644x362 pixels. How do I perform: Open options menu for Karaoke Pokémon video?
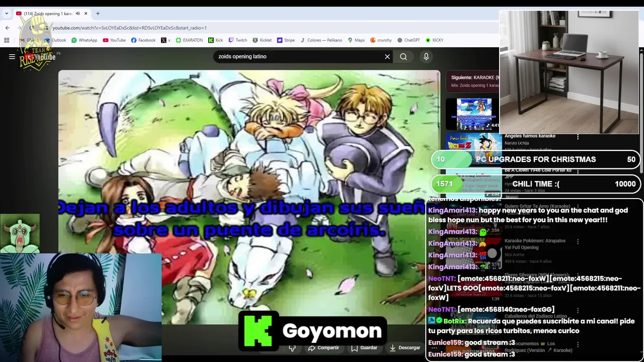tap(578, 241)
